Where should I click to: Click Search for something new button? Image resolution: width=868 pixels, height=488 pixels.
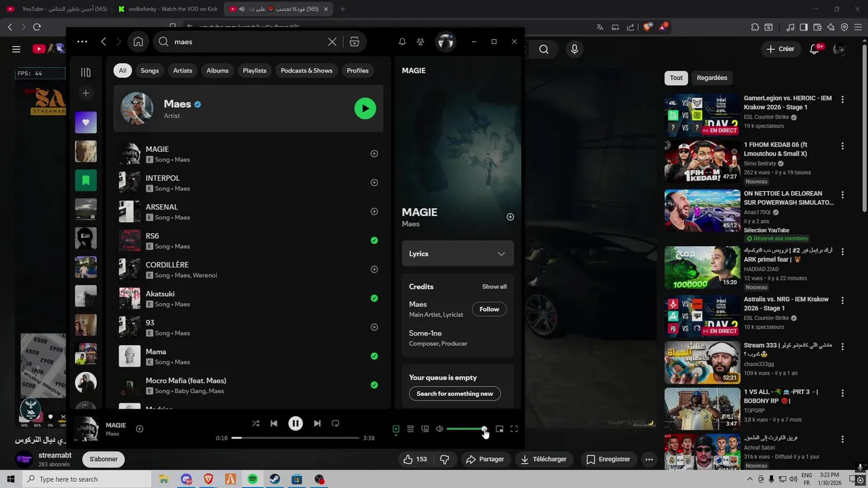[455, 394]
